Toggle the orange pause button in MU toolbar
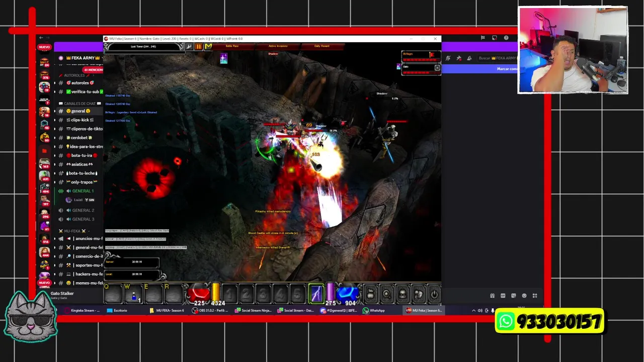 click(x=198, y=46)
